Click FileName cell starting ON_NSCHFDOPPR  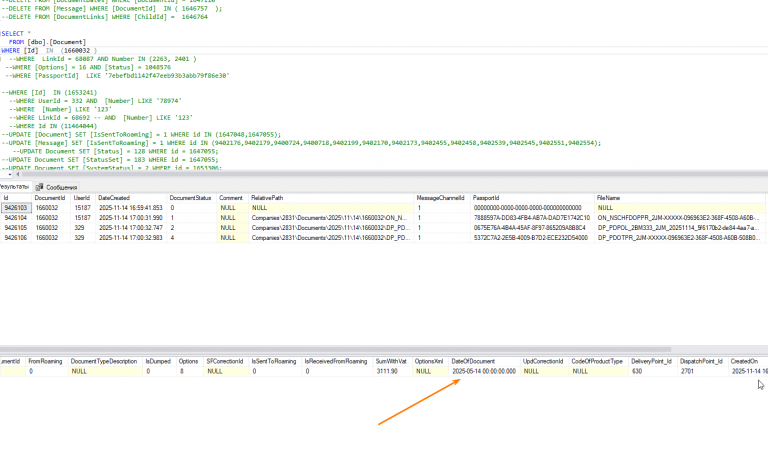tap(680, 218)
